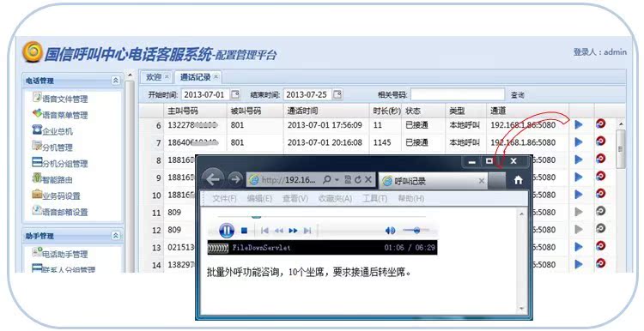Viewport: 644px width, 331px height.
Task: Download the recording for row 10
Action: click(600, 194)
